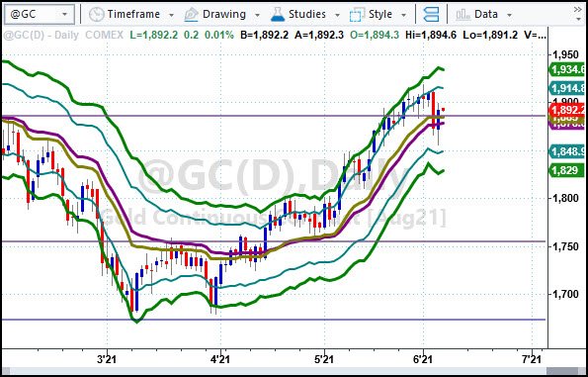Click the 1,750 price axis value
Screen dimensions: 588x377
tap(566, 246)
